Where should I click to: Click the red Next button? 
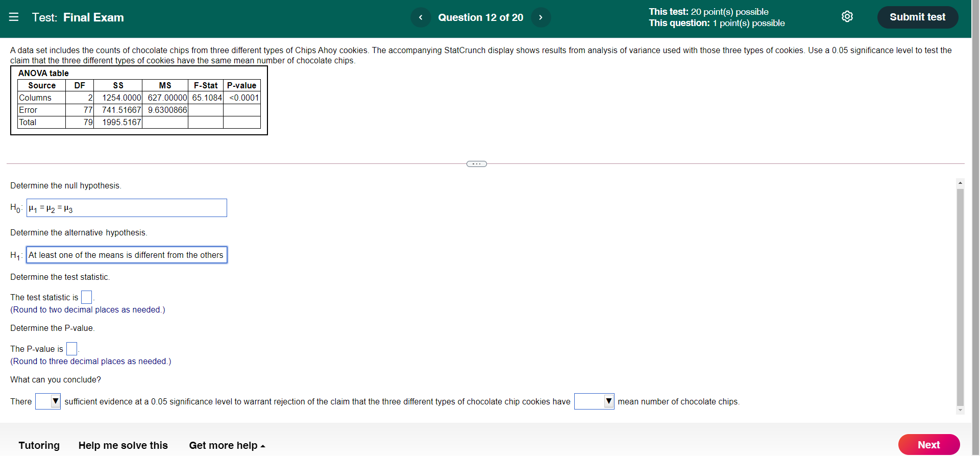tap(928, 445)
